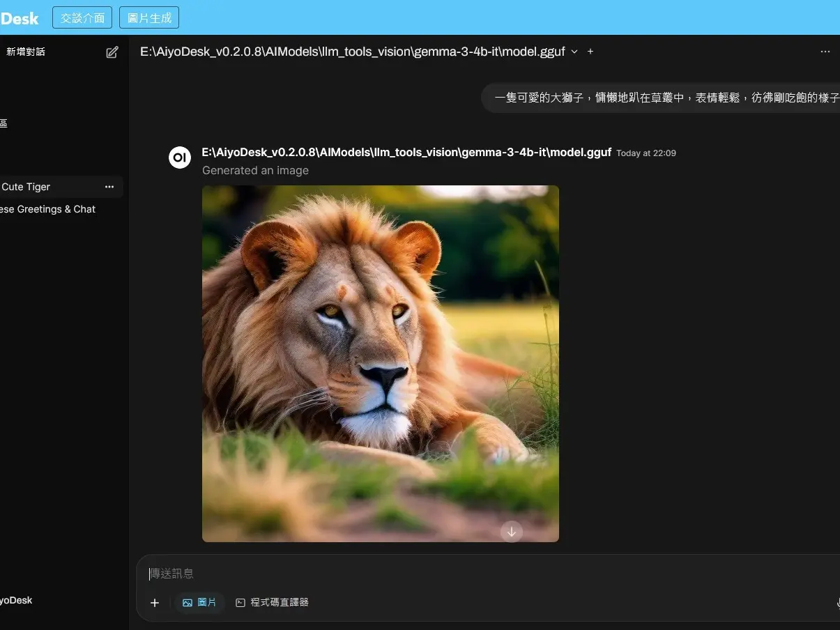The image size is (840, 630).
Task: Switch to the 交談介面 tab
Action: (x=82, y=17)
